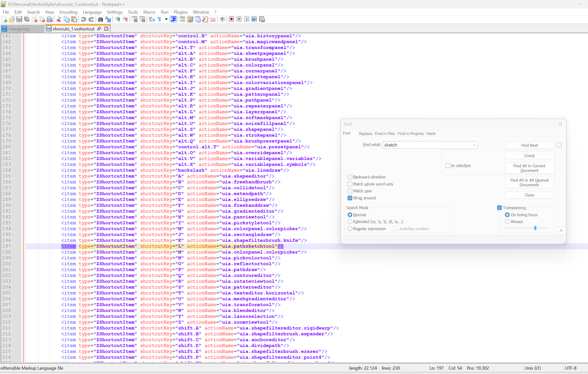Open Find via the binoculars icon
Image resolution: width=588 pixels, height=374 pixels.
click(100, 19)
